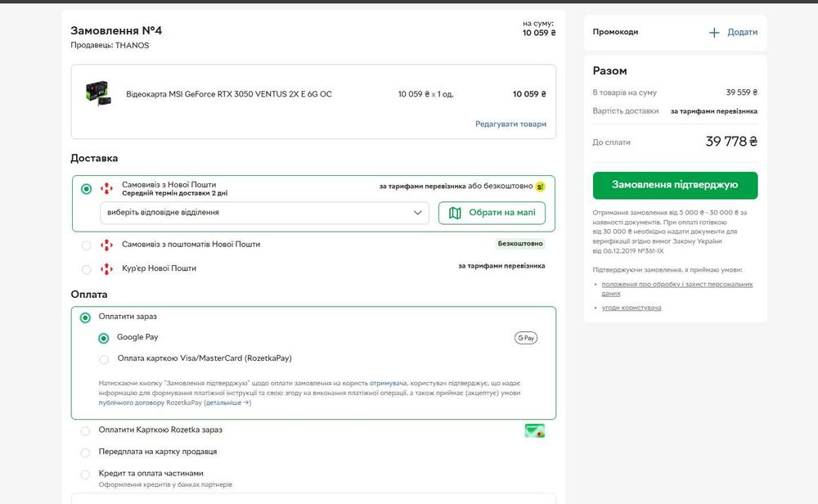
Task: Open публічного договору link
Action: click(x=132, y=403)
